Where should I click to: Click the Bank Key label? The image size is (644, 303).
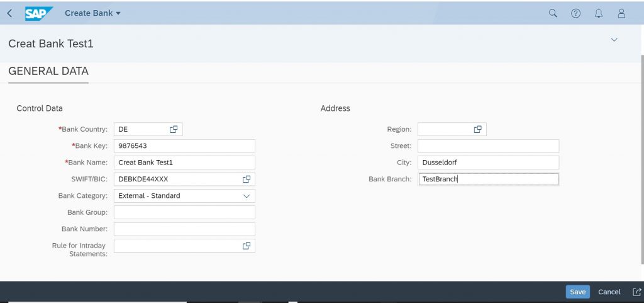coord(90,146)
